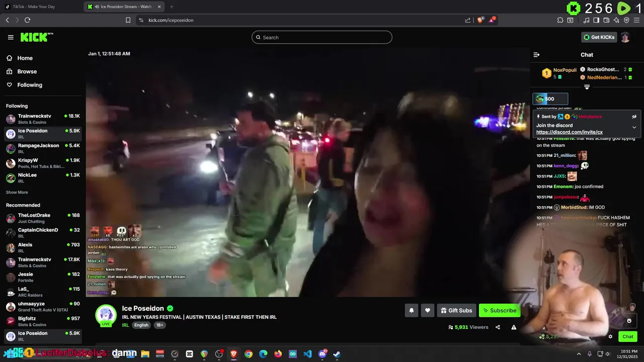Click the address bar URL
This screenshot has width=644, height=362.
[x=171, y=20]
